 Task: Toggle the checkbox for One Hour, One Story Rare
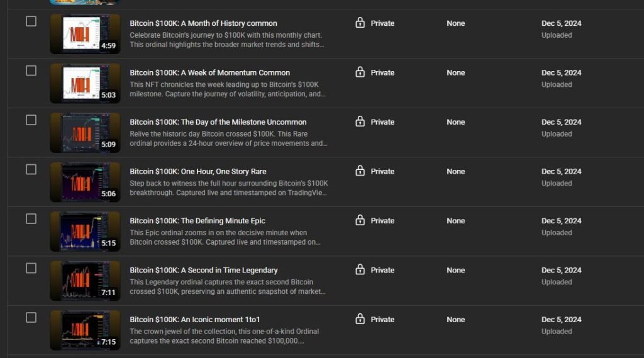(31, 169)
